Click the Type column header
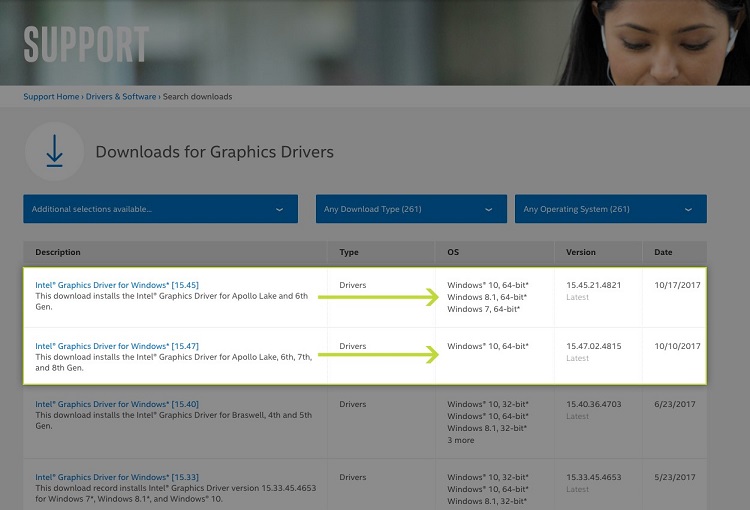 pos(349,252)
